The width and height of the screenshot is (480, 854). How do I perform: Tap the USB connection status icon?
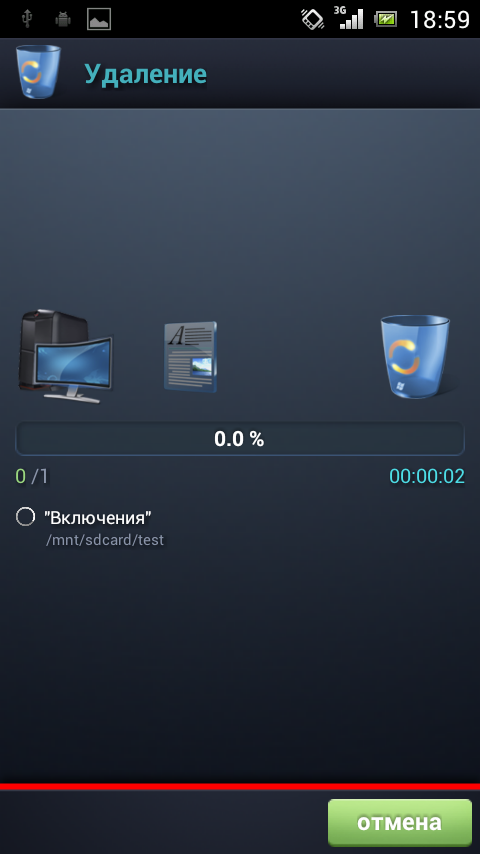point(26,20)
